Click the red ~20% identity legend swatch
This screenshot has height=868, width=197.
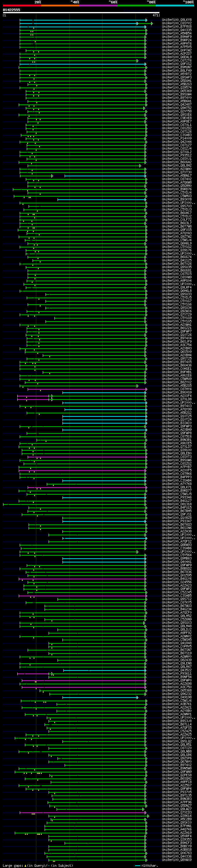pyautogui.click(x=22, y=6)
